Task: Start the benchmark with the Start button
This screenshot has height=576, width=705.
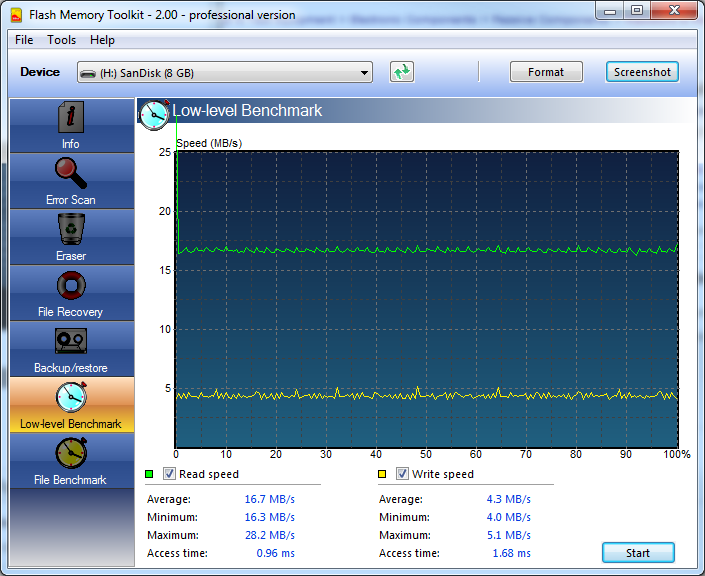Action: tap(638, 553)
